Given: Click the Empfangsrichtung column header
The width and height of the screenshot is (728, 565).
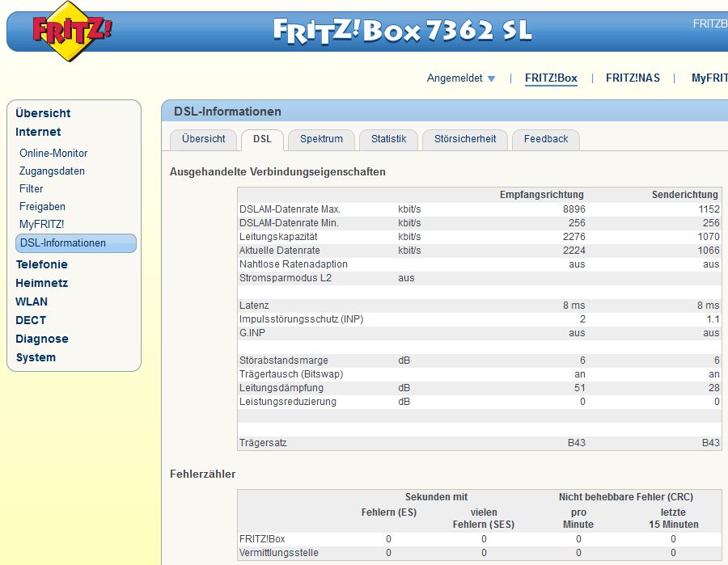Looking at the screenshot, I should coord(542,194).
